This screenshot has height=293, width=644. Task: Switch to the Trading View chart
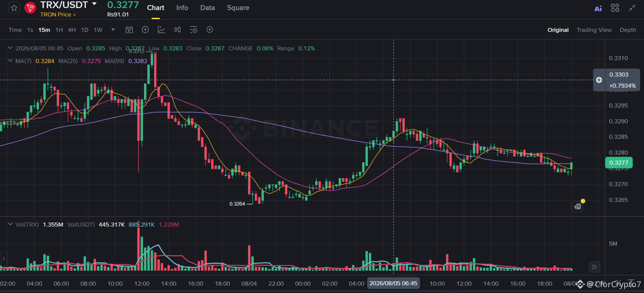click(x=594, y=30)
